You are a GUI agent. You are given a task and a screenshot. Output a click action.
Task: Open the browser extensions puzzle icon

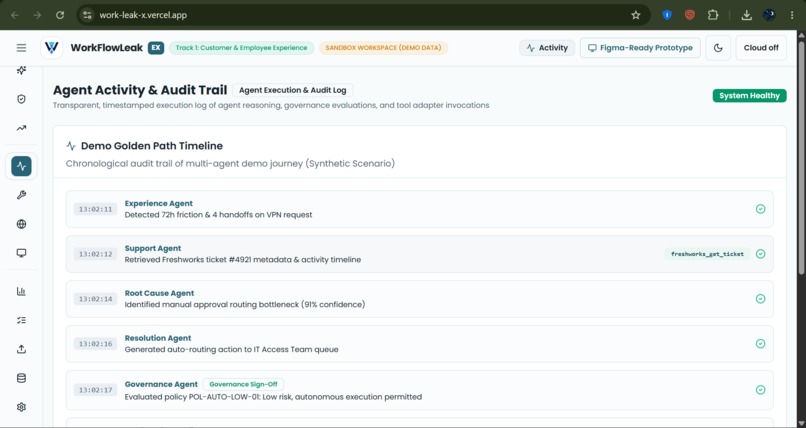pos(712,15)
